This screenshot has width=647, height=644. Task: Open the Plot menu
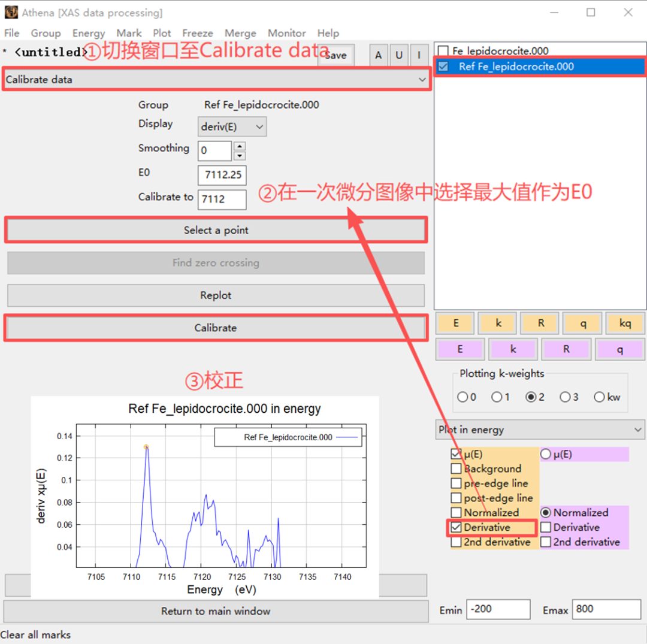162,33
